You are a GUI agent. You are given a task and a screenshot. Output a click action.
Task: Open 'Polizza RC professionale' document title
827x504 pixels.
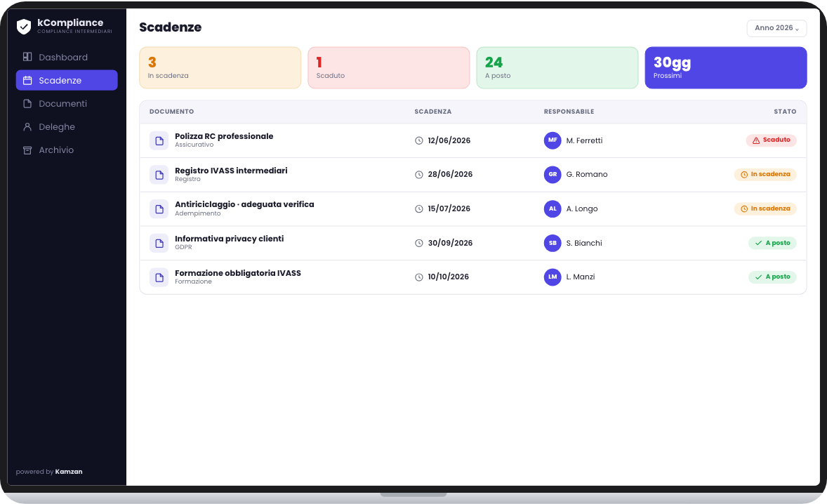tap(224, 136)
